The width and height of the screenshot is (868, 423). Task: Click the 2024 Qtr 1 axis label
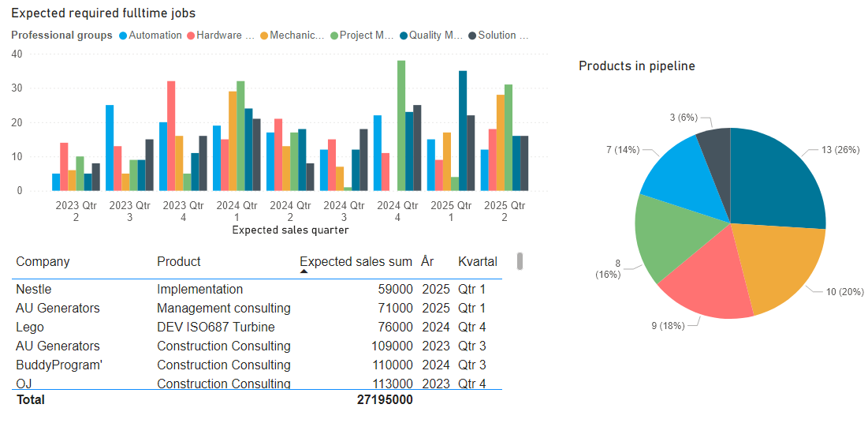237,211
